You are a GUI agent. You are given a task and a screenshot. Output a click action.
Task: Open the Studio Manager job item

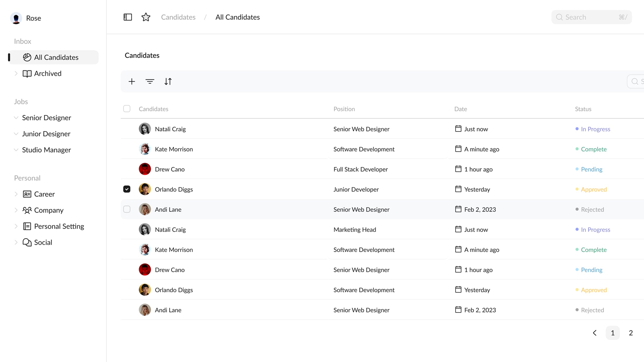click(x=46, y=150)
